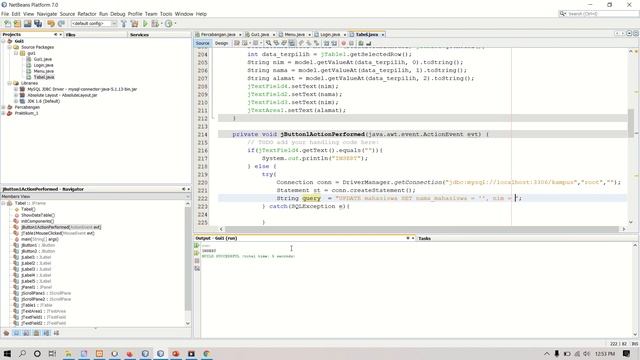Screen dimensions: 640x360
Task: Click the Comment editor toolbar icon
Action: coord(361,43)
